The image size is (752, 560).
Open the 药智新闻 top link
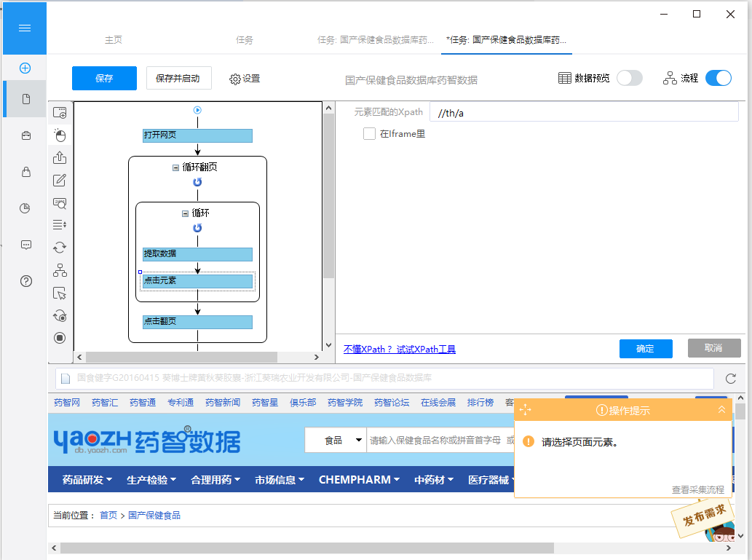(223, 403)
